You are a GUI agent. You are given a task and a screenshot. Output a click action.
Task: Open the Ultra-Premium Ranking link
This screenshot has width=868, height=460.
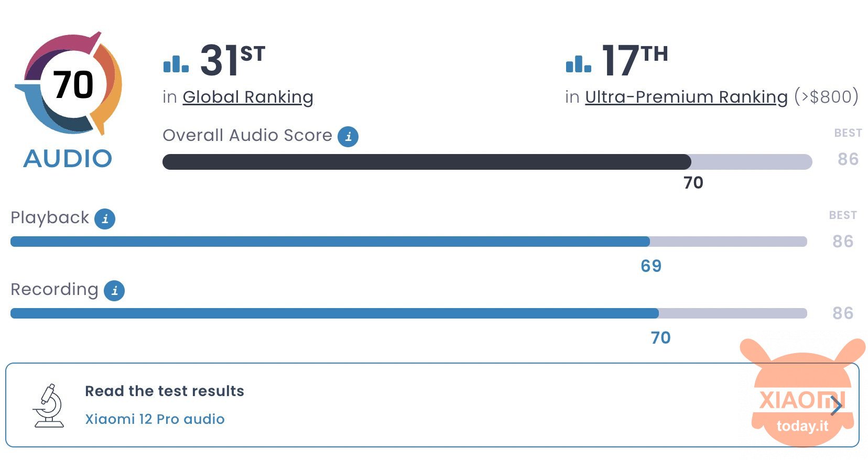687,97
